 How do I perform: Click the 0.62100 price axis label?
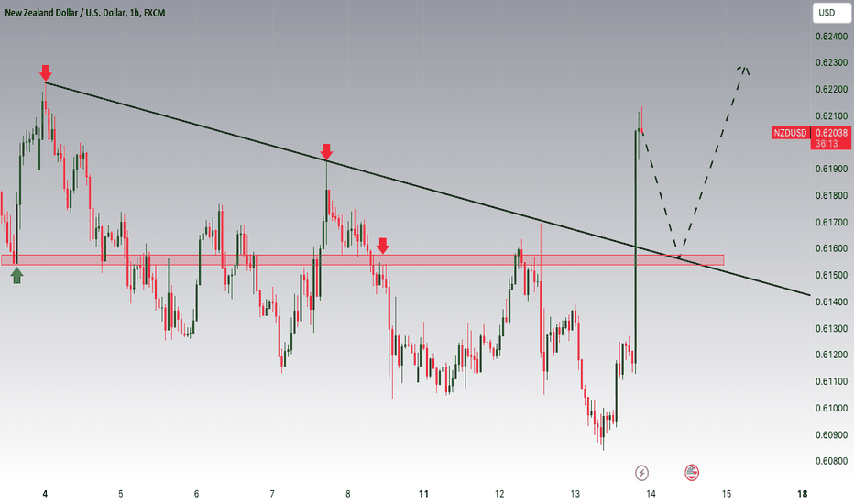pos(832,116)
